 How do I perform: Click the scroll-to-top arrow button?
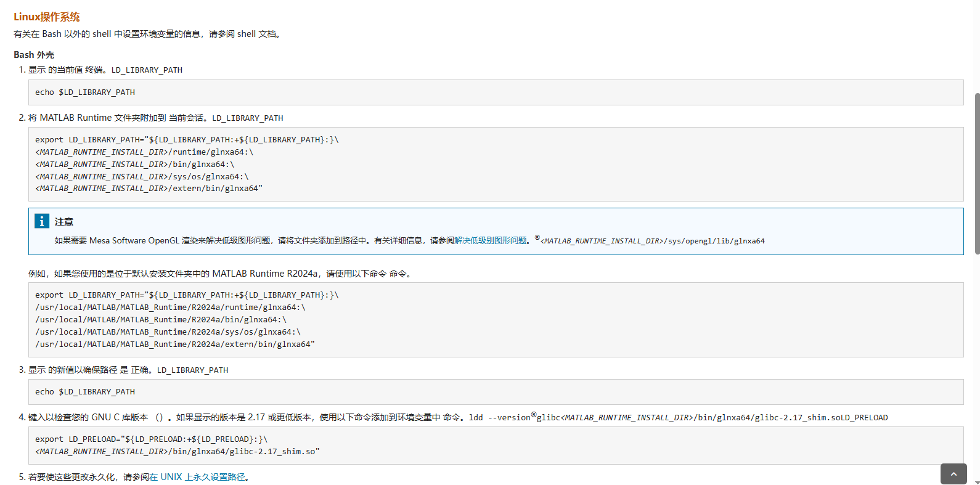point(953,474)
